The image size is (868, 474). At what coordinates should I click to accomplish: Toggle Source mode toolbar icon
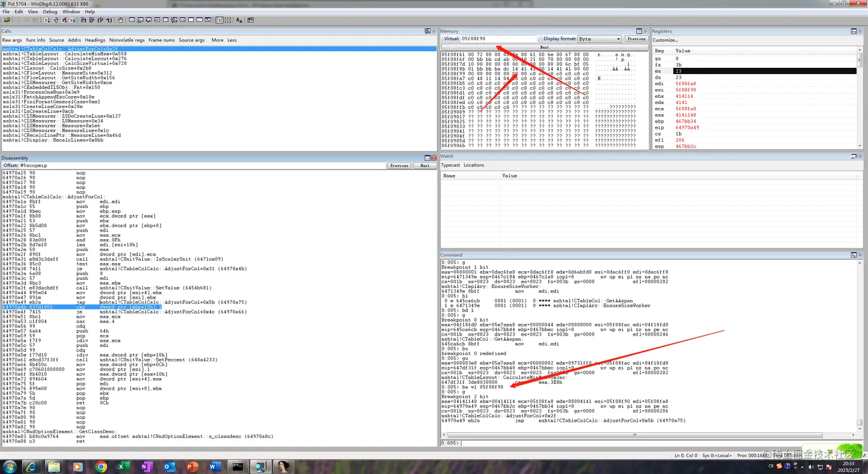(219, 20)
